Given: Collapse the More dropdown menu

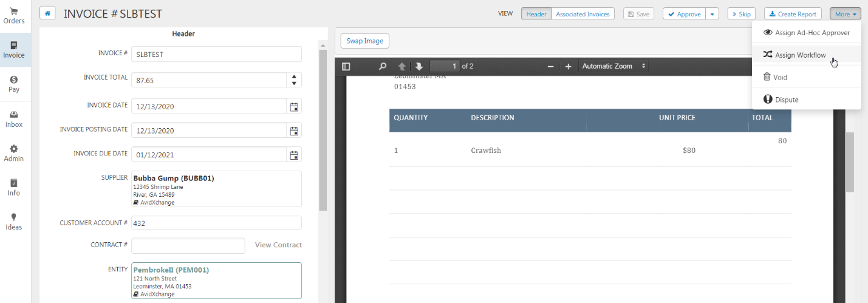Looking at the screenshot, I should click(846, 14).
